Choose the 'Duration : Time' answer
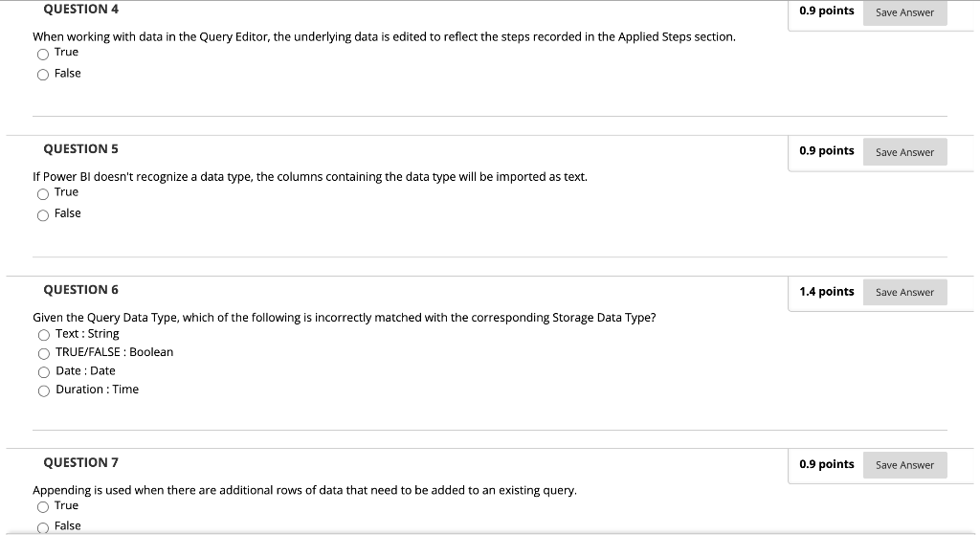 coord(44,390)
